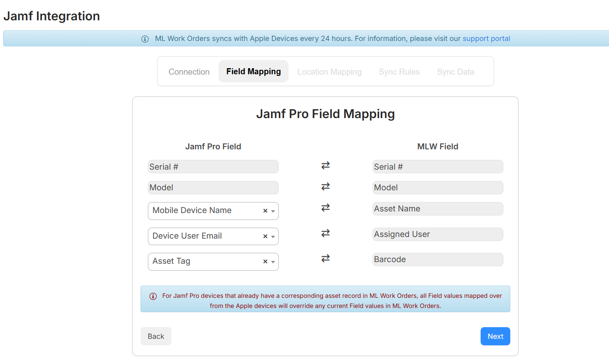The width and height of the screenshot is (609, 364).
Task: Clear the Mobile Device Name selection
Action: click(265, 211)
